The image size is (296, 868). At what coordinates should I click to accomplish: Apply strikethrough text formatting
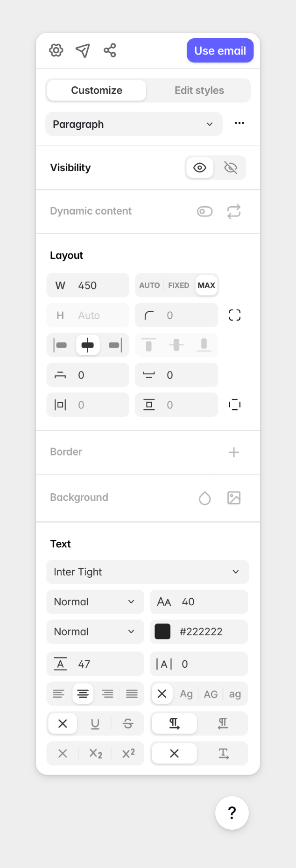pyautogui.click(x=128, y=723)
